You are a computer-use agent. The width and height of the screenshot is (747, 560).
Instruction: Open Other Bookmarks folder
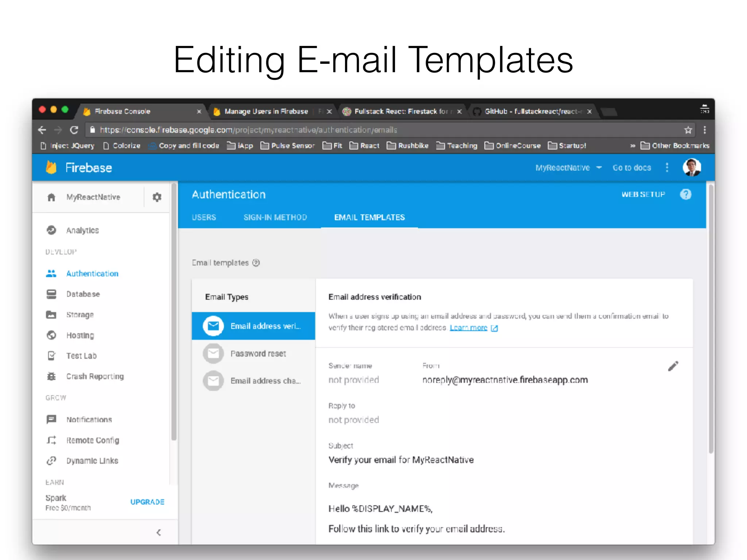pyautogui.click(x=675, y=146)
